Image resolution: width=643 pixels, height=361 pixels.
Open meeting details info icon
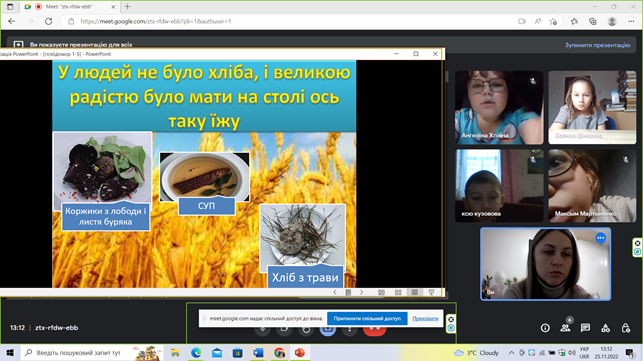545,328
